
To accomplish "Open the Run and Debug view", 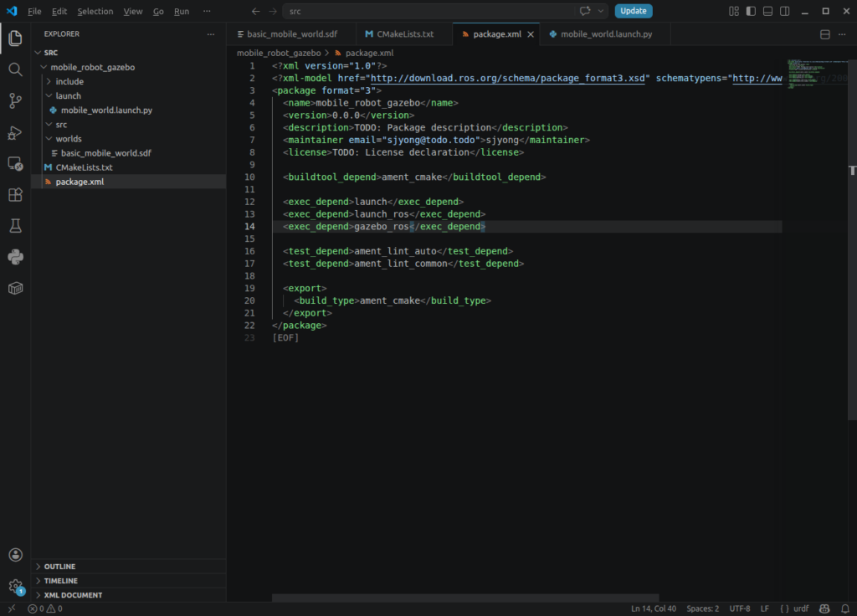I will pyautogui.click(x=15, y=132).
